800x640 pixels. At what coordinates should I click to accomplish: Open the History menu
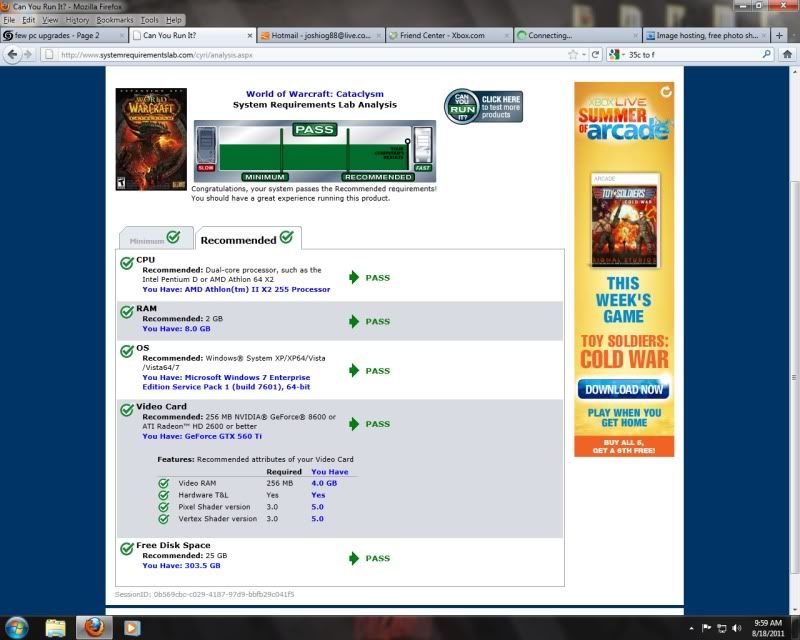pyautogui.click(x=77, y=20)
